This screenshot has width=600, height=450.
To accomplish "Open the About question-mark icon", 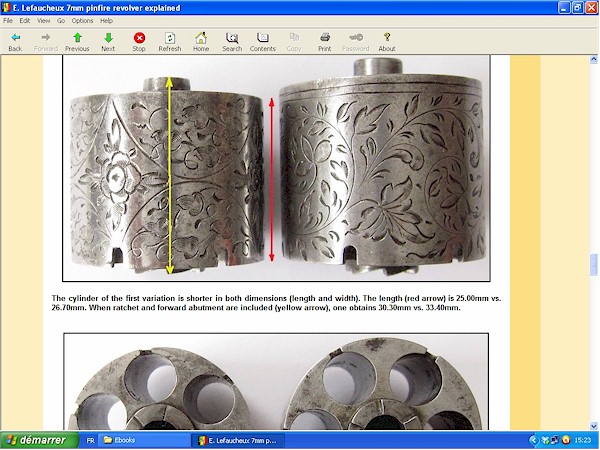I will click(387, 38).
